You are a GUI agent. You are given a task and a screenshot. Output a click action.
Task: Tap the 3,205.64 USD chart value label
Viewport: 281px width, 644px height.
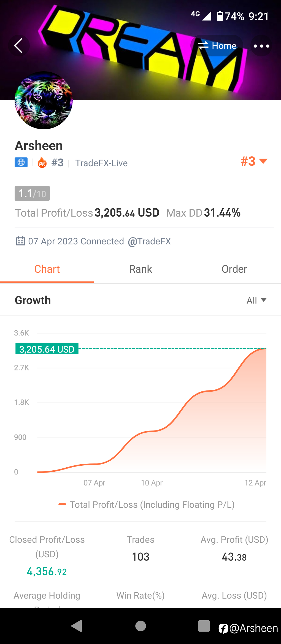tap(47, 349)
